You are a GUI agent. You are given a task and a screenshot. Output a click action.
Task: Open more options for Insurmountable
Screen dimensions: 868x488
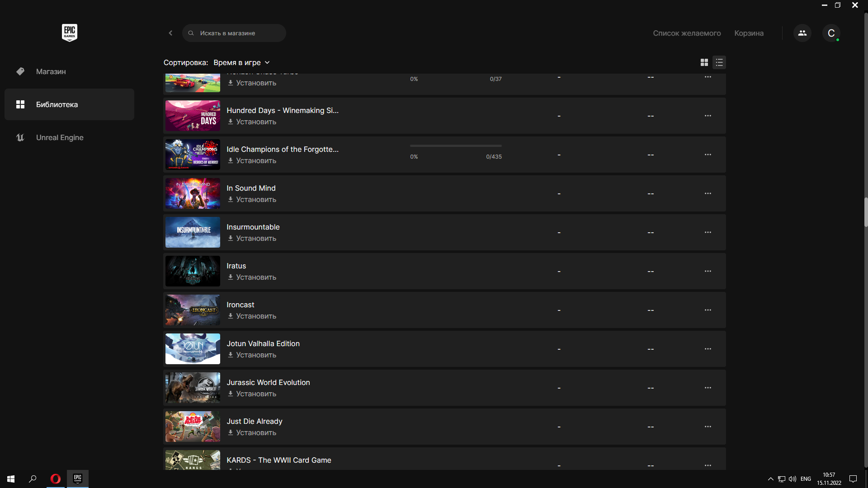[x=708, y=232]
